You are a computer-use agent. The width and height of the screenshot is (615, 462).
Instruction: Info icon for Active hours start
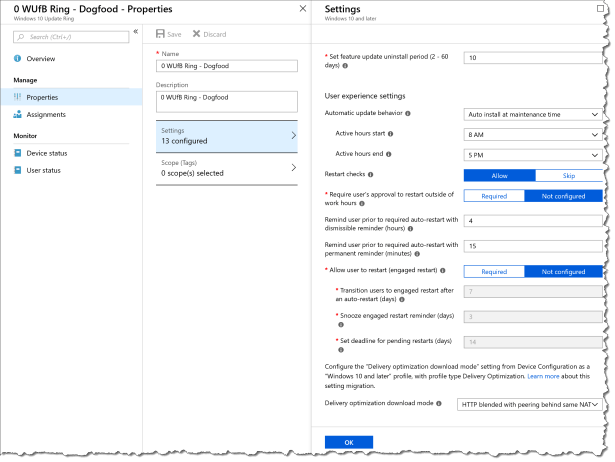coord(391,134)
